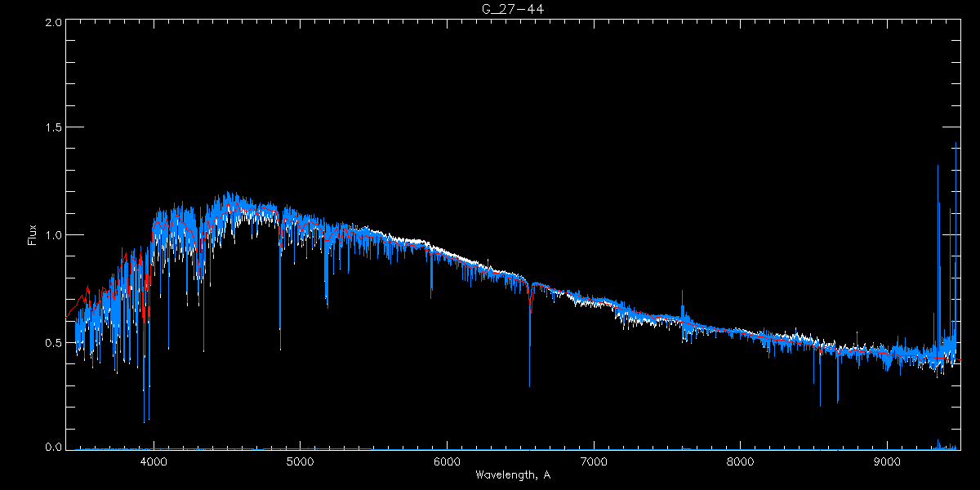
Task: Click the 5000 wavelength tick label
Action: tap(300, 461)
